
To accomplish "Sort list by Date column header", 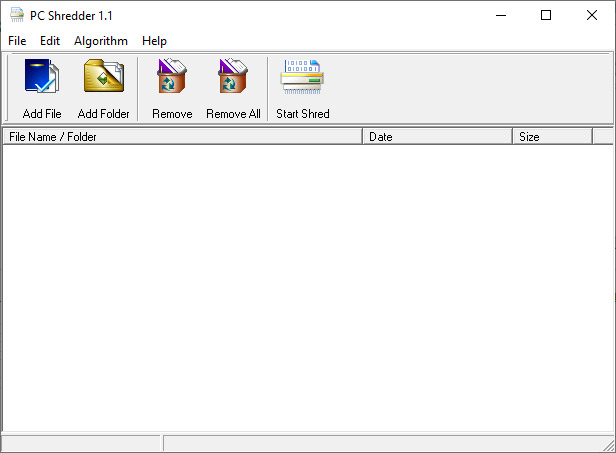I will tap(438, 137).
